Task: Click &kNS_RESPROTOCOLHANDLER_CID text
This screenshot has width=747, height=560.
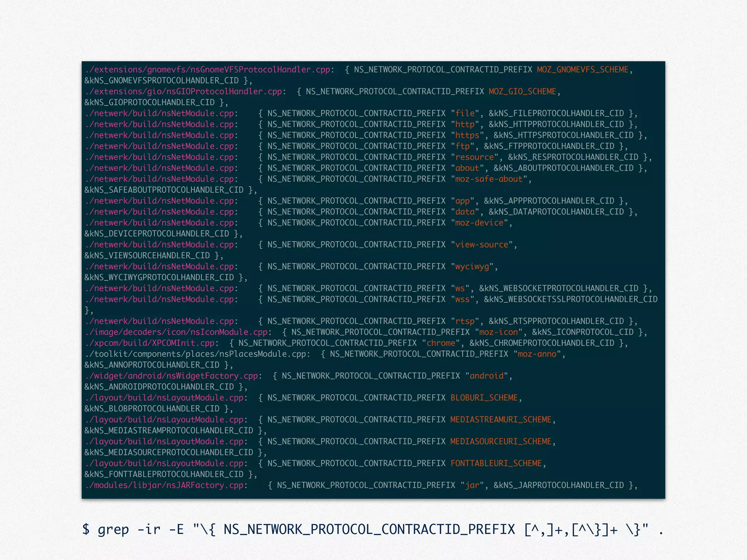Action: (x=573, y=157)
